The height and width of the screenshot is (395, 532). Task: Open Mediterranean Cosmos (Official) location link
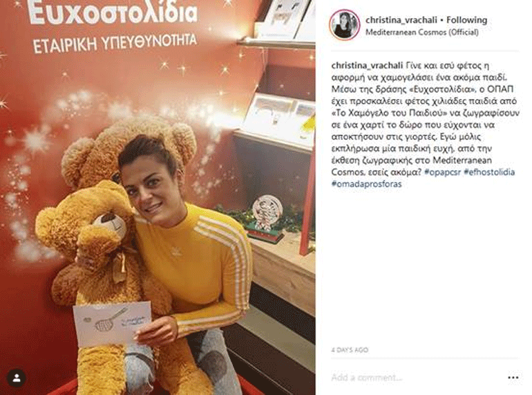point(422,33)
